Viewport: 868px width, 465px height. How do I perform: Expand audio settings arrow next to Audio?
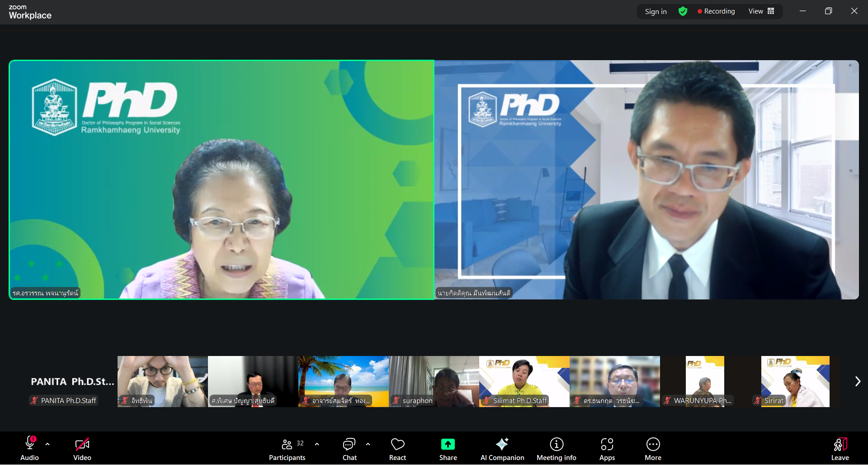pos(47,444)
